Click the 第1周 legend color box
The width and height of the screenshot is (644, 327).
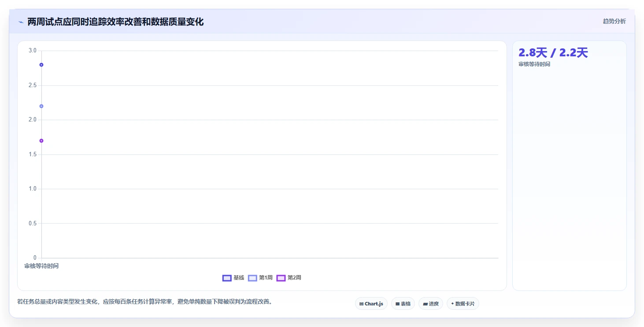click(252, 278)
